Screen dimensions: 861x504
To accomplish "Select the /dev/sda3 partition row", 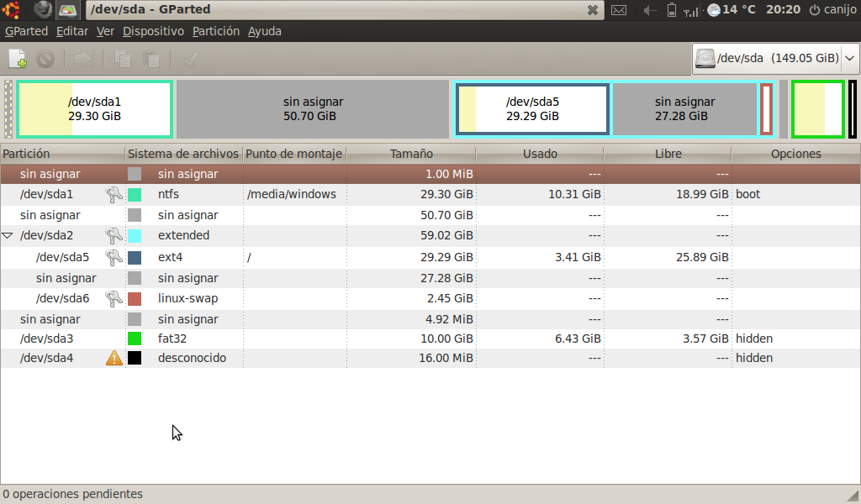I will coord(430,339).
